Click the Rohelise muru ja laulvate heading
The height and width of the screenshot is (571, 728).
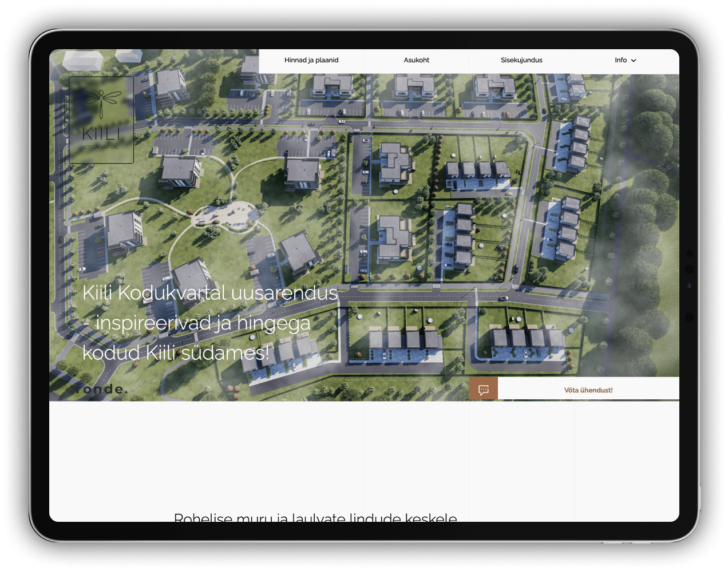click(315, 517)
